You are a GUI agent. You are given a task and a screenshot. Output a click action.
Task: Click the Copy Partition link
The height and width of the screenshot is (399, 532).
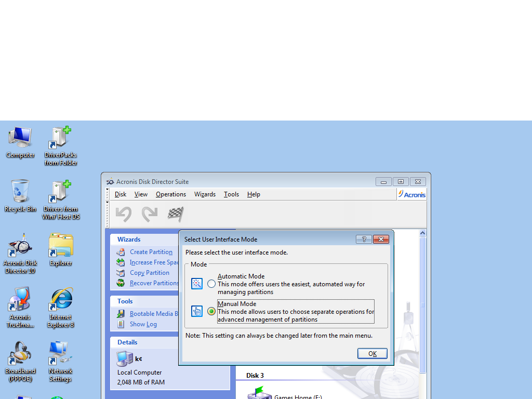(x=150, y=273)
